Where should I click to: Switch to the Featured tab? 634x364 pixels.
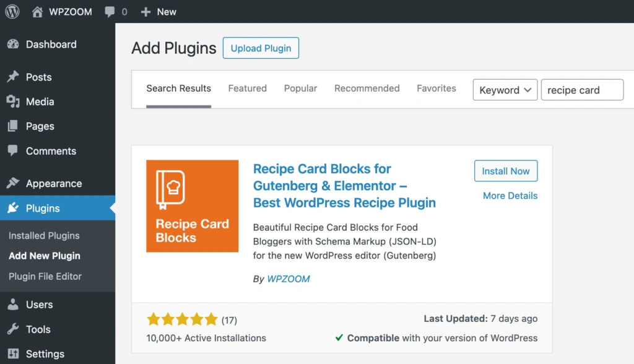(247, 89)
